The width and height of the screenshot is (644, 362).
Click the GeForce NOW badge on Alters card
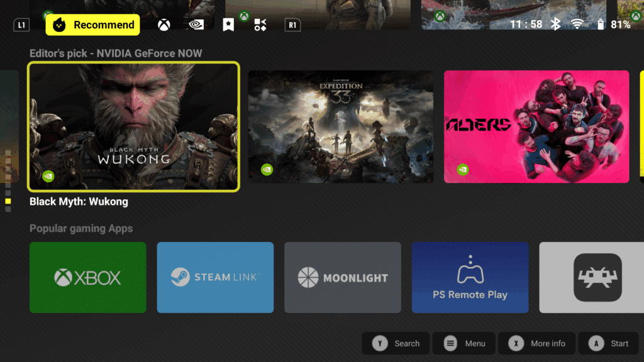coord(462,170)
